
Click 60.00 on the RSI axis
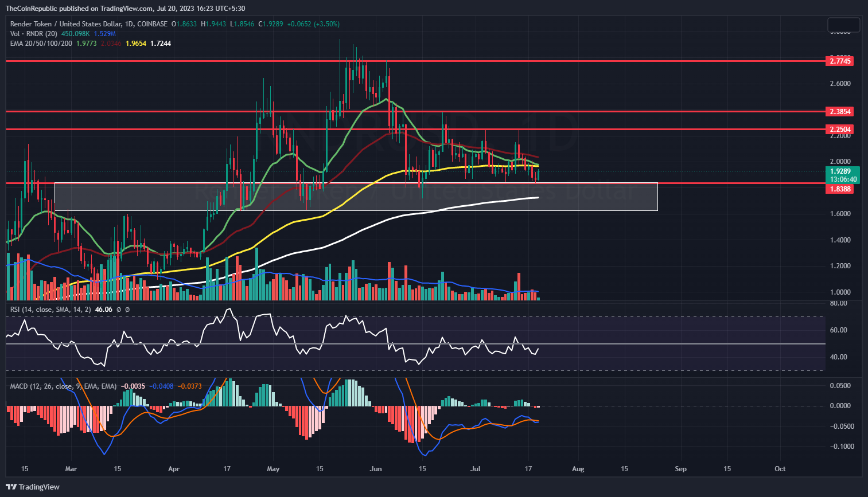(839, 330)
